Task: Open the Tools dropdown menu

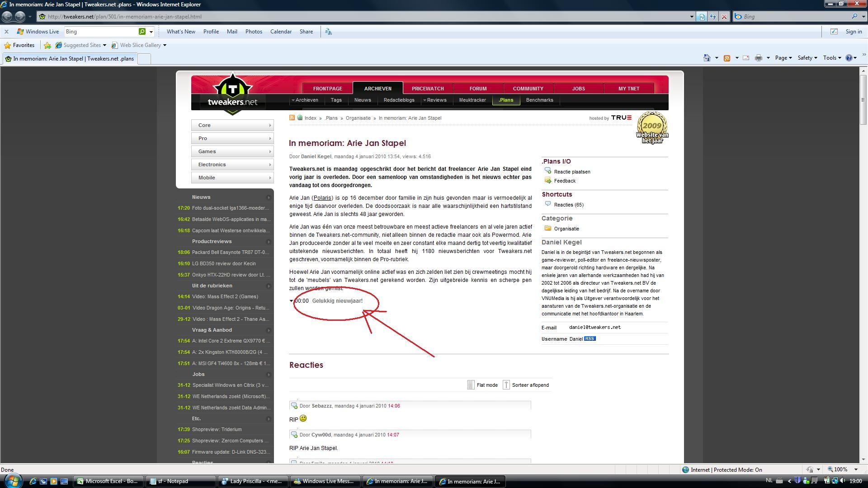Action: 832,58
